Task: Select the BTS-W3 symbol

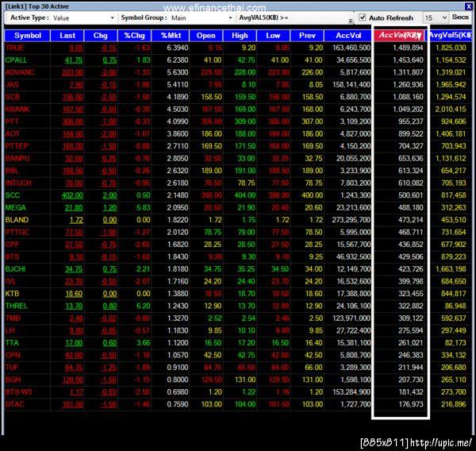Action: (18, 392)
